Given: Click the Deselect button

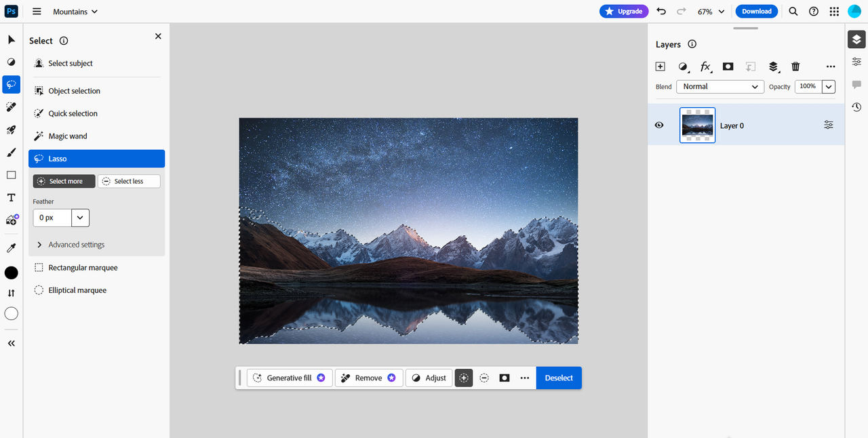Looking at the screenshot, I should 559,378.
